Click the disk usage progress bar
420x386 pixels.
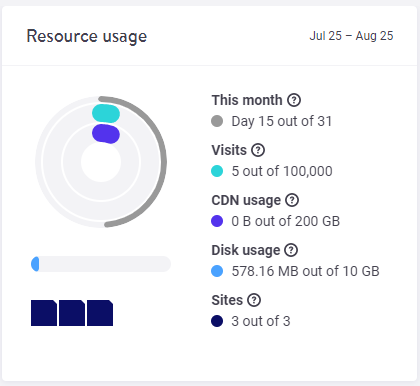(x=101, y=264)
